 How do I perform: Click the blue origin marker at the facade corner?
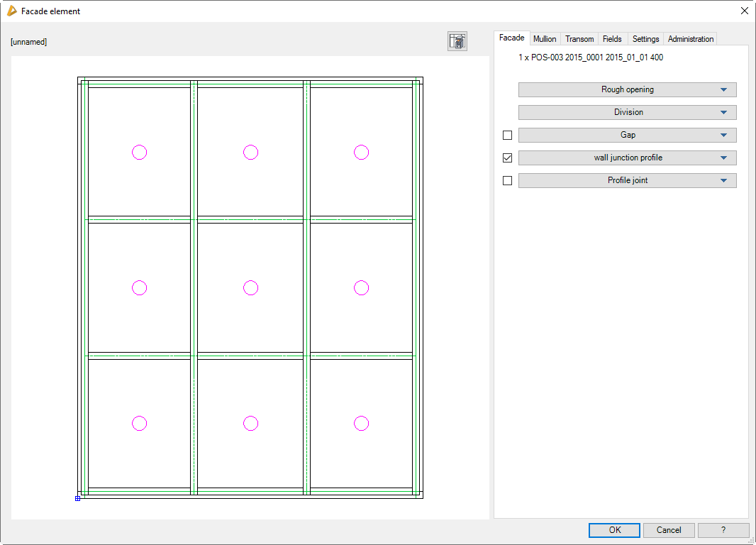tap(77, 498)
